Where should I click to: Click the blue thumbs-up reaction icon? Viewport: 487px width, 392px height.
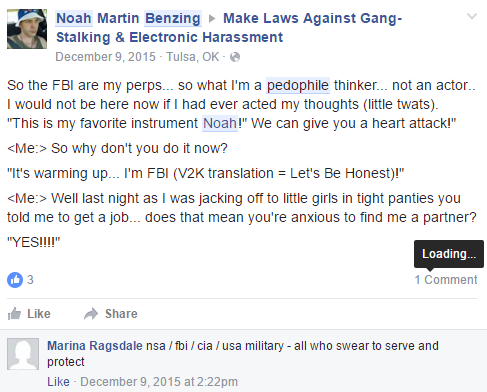coord(15,280)
